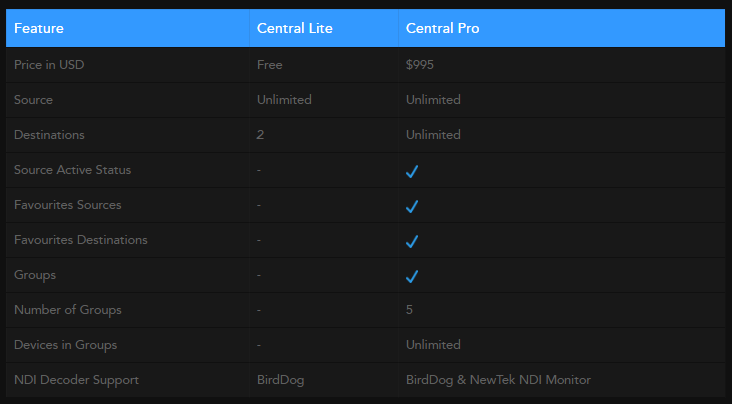
Task: Click the Destinations row label
Action: pyautogui.click(x=49, y=135)
